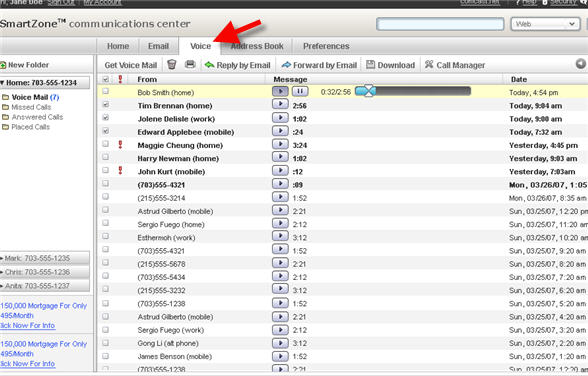Play Harry Newman's message
Screen dimensions: 588x376
click(x=280, y=157)
